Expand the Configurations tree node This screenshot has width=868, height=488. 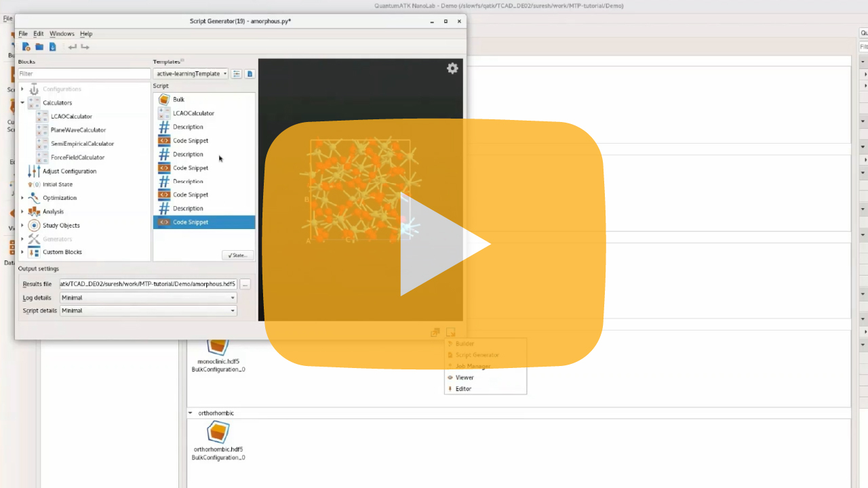coord(22,89)
